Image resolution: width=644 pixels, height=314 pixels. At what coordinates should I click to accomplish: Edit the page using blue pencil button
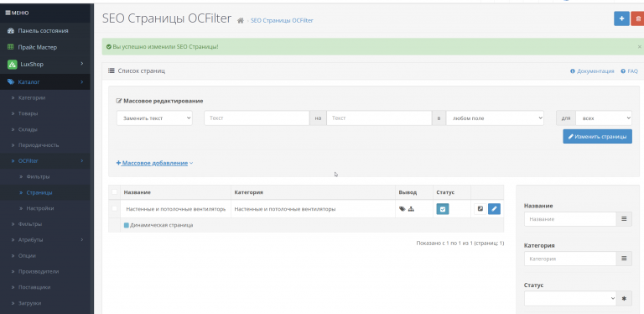(x=494, y=209)
